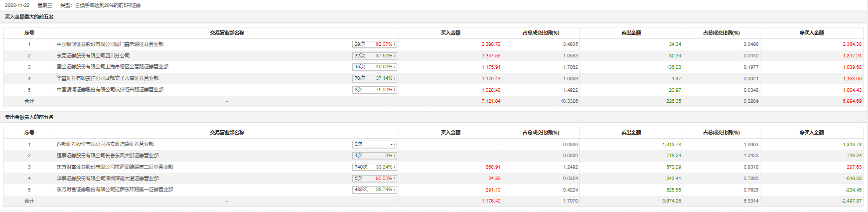Click 恒泰证券长春东风大街证券营业部 link
The height and width of the screenshot is (212, 868).
pos(107,156)
